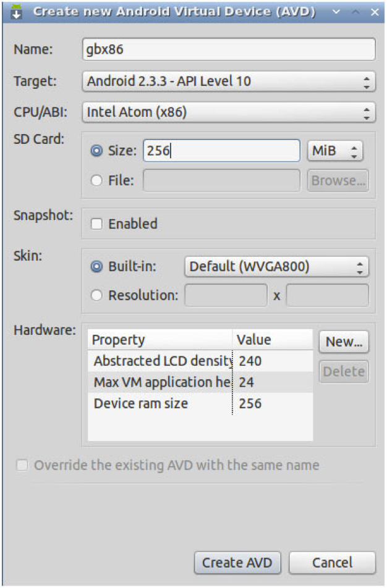Focus the SD Card size input field
387x588 pixels.
point(221,151)
